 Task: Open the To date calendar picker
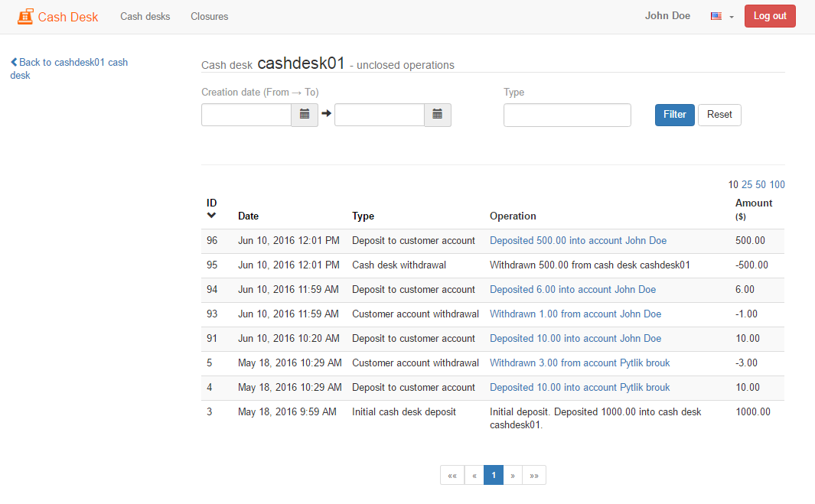[438, 115]
